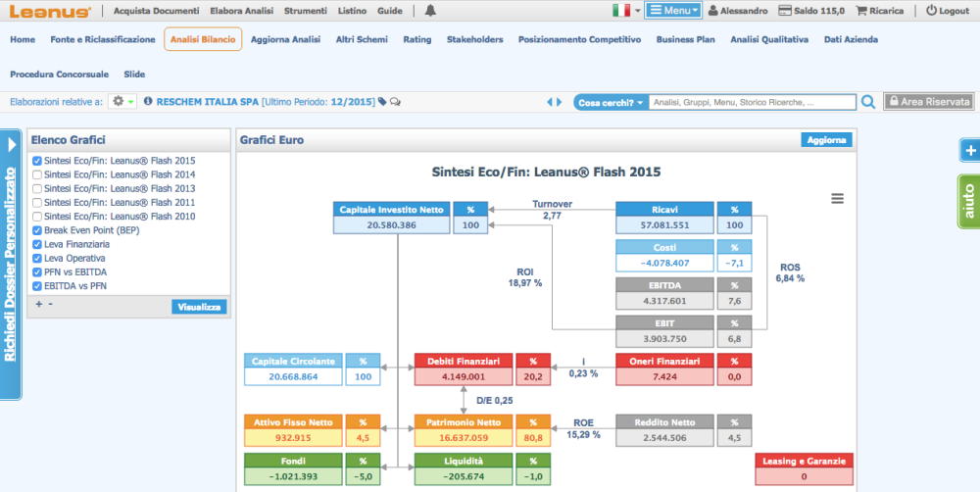
Task: Open RESCHEM ITALIA SPA company link
Action: (208, 102)
